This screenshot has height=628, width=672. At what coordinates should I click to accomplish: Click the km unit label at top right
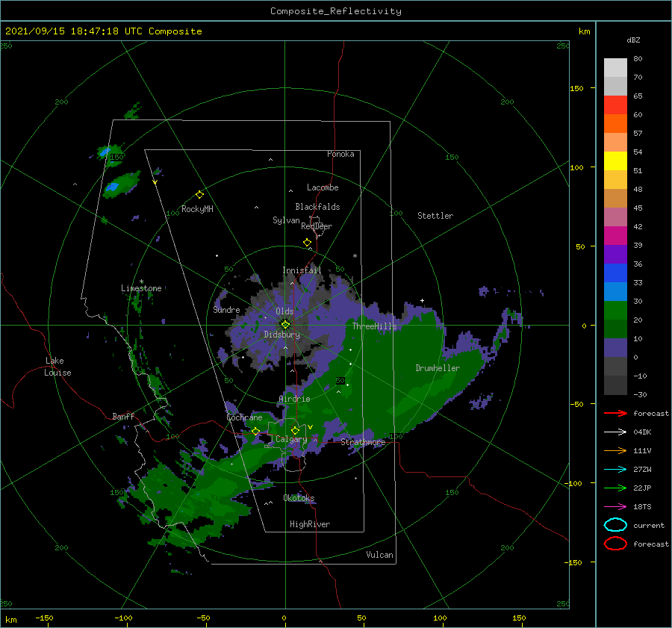click(x=584, y=31)
